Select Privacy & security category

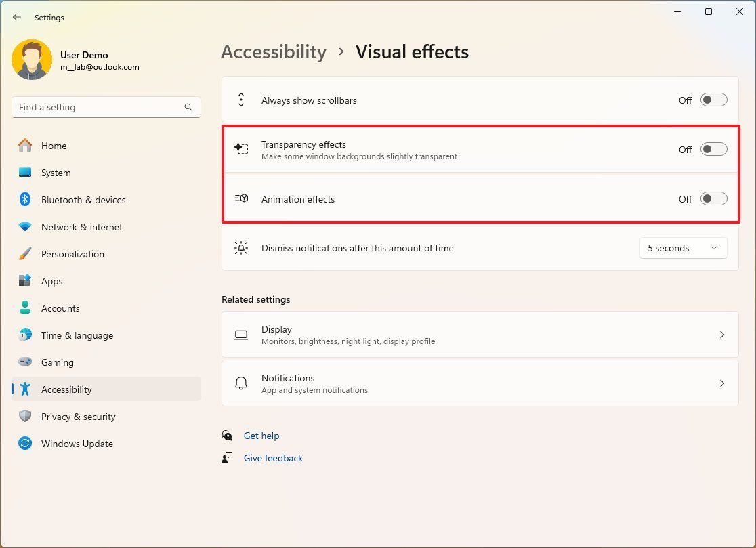tap(106, 417)
